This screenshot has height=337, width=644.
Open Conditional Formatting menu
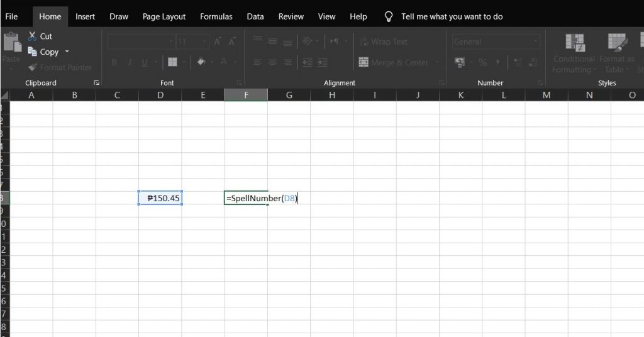[x=574, y=53]
